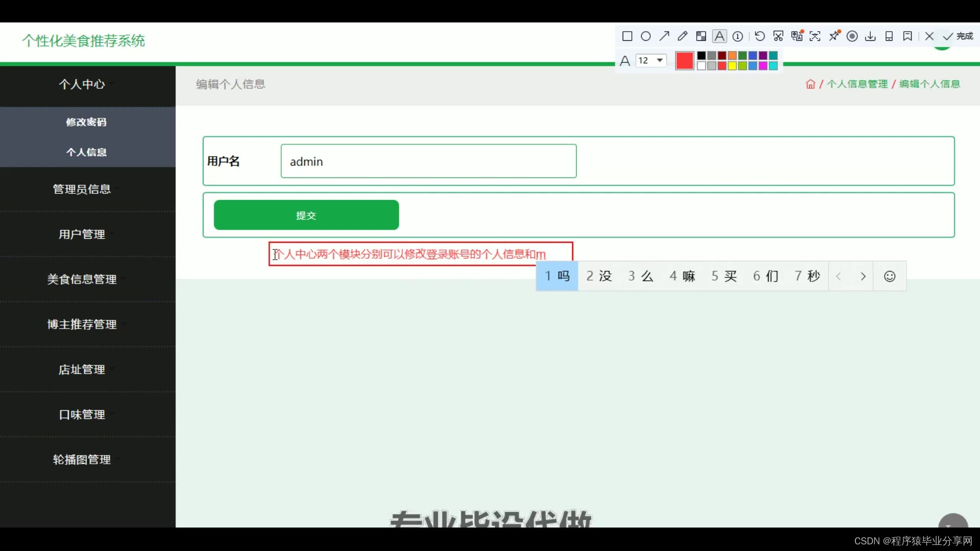Activate the mosaic blur tool
Viewport: 980px width, 551px height.
tap(701, 36)
